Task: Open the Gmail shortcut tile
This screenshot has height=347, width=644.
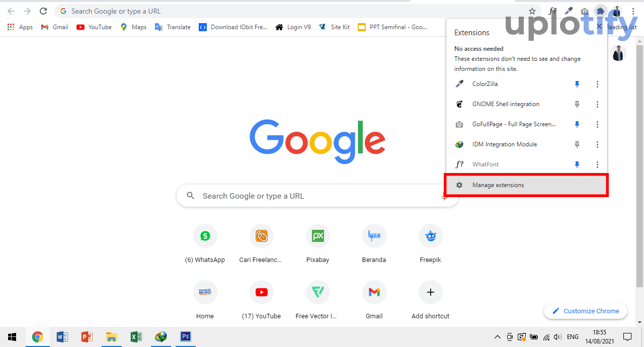Action: click(x=374, y=299)
